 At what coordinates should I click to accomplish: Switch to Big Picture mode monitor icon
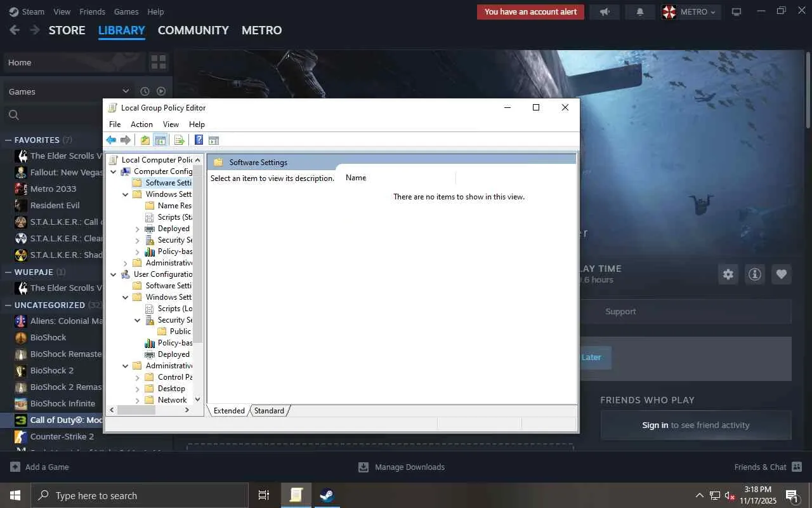tap(737, 11)
